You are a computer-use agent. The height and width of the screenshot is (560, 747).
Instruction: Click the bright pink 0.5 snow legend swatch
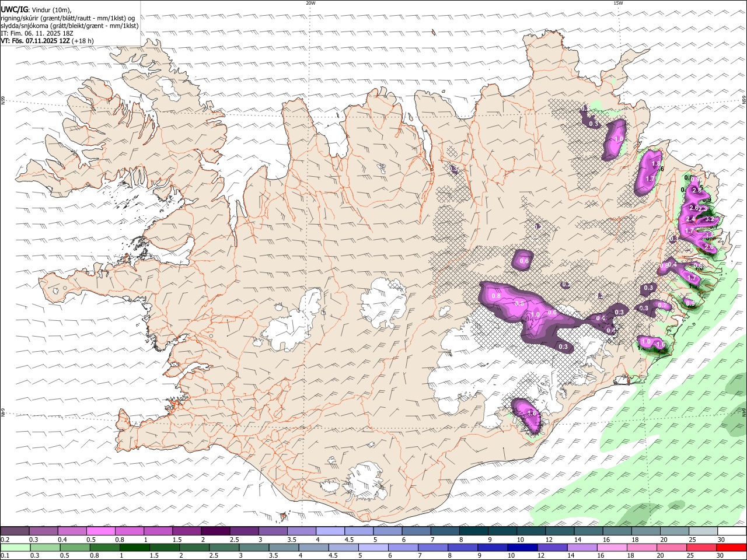point(100,531)
